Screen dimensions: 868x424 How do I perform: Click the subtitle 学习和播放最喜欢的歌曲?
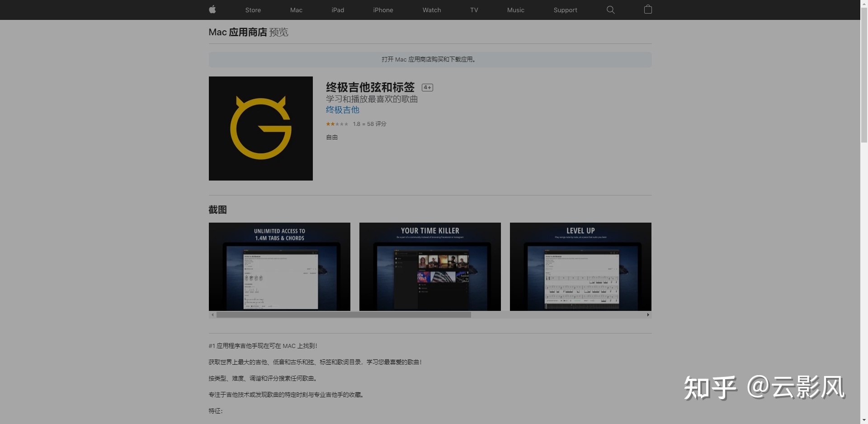[x=372, y=99]
